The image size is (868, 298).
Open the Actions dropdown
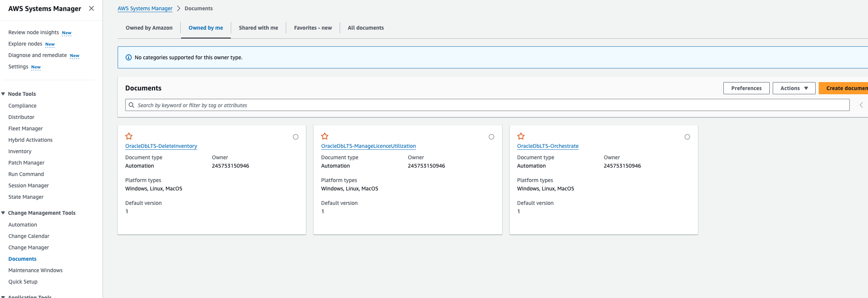pos(794,88)
